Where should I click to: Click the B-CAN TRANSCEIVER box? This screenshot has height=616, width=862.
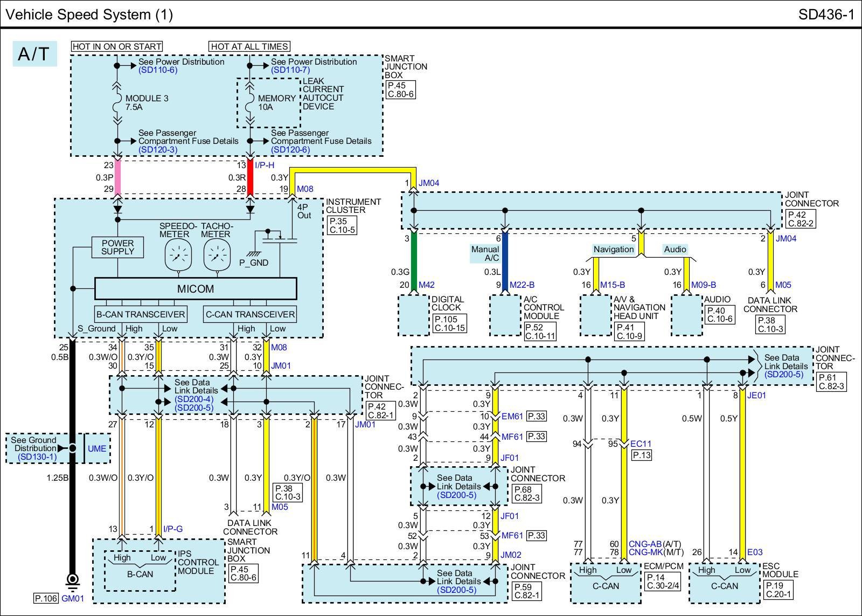tap(141, 314)
